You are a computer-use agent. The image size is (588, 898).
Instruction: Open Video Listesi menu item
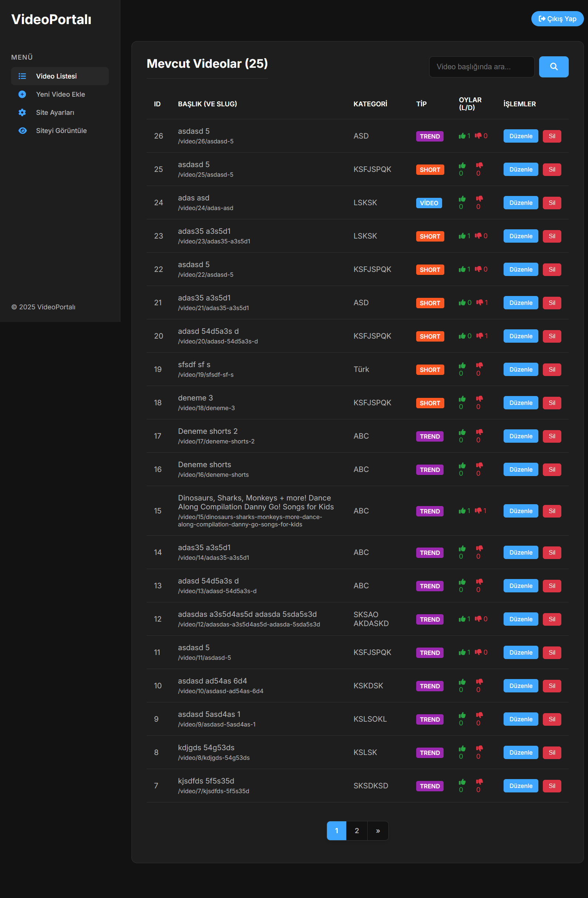(60, 76)
